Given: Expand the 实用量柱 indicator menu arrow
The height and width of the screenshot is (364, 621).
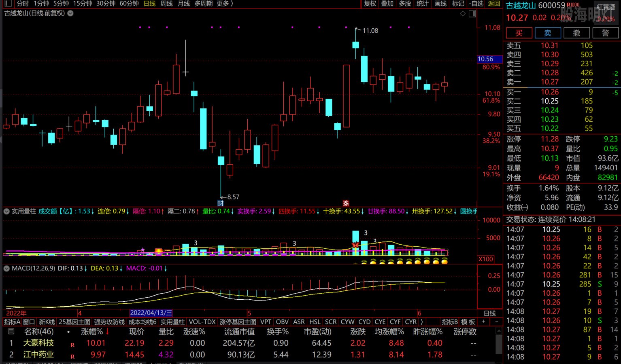Looking at the screenshot, I should coord(6,211).
